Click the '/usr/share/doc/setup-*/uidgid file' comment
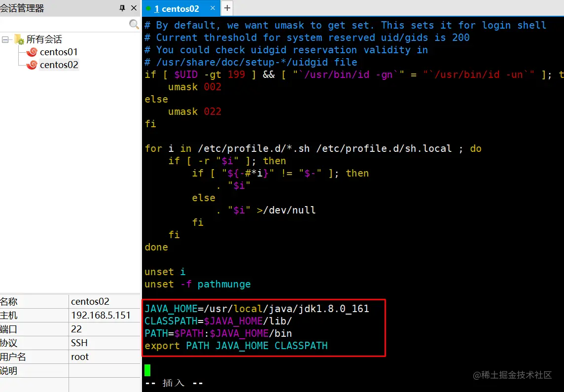 coord(251,62)
